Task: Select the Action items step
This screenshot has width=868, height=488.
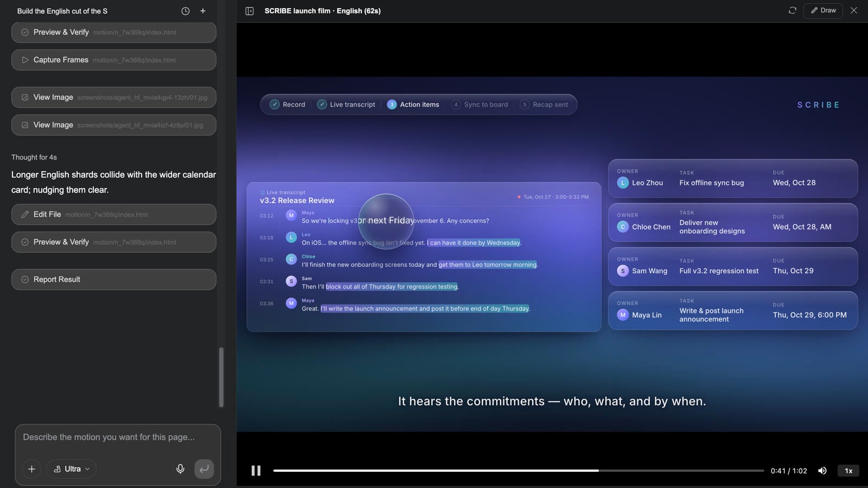Action: click(x=413, y=105)
